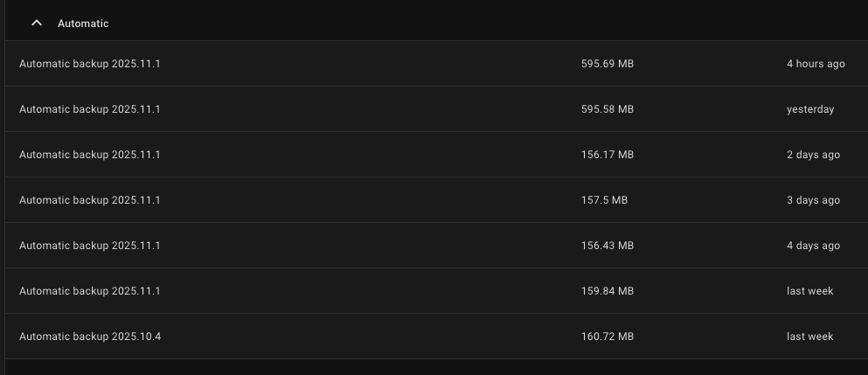Viewport: 868px width, 375px height.
Task: Click the Automatic section header label
Action: tap(83, 24)
